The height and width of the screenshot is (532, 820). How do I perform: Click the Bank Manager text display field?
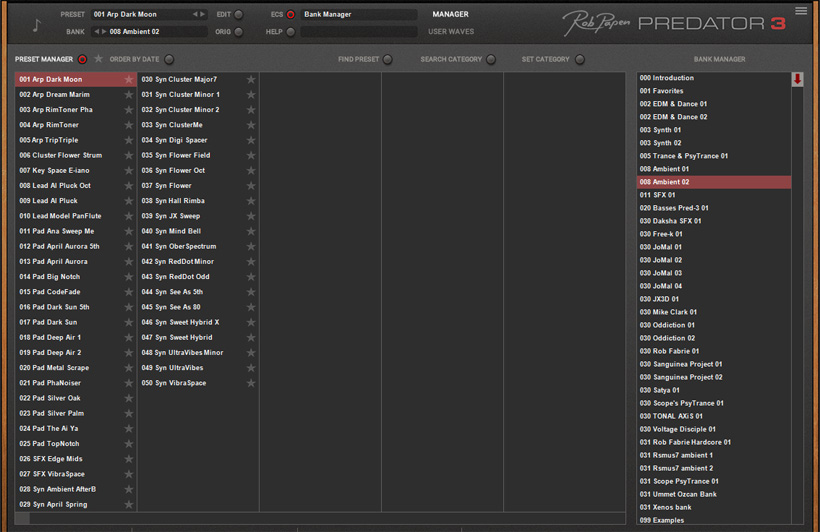click(359, 14)
